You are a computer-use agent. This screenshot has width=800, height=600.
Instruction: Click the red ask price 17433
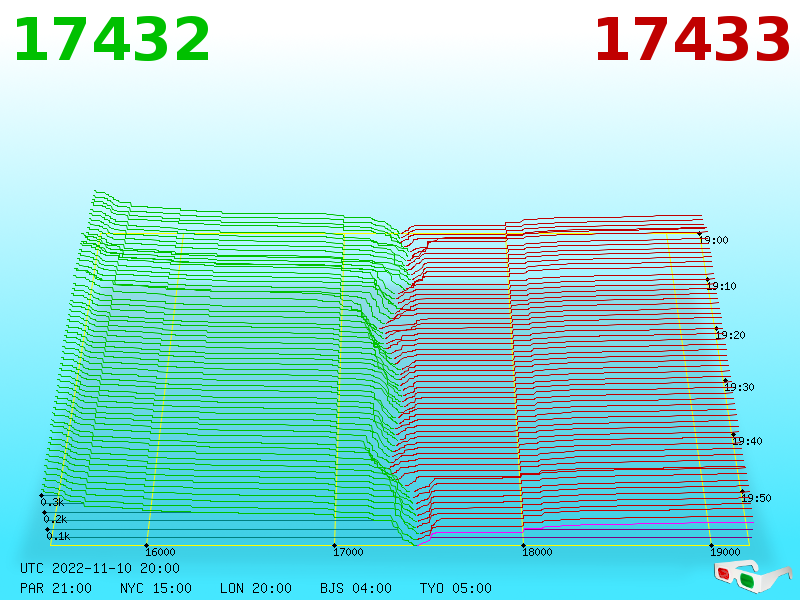pos(692,40)
